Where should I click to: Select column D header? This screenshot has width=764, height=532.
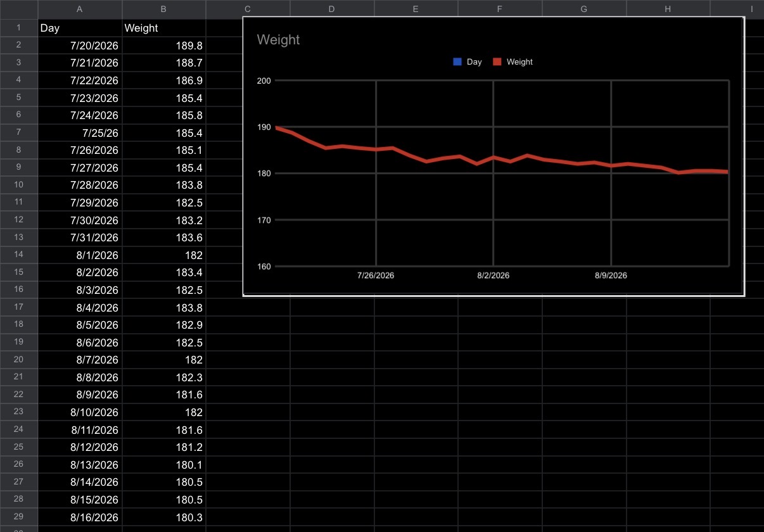(x=332, y=9)
